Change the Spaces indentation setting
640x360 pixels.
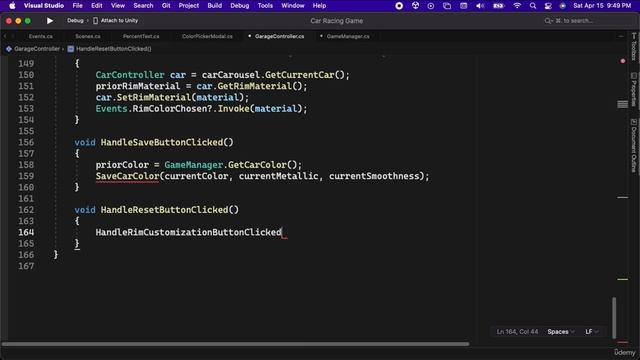pyautogui.click(x=561, y=332)
